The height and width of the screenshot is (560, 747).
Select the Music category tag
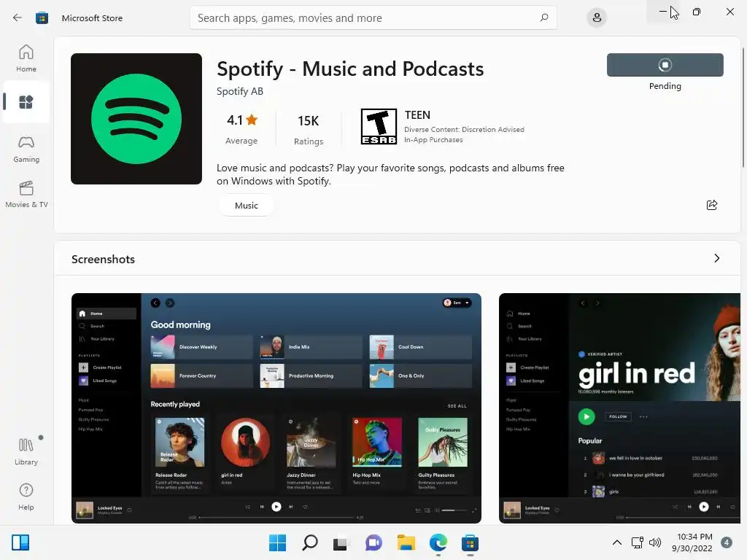tap(247, 206)
